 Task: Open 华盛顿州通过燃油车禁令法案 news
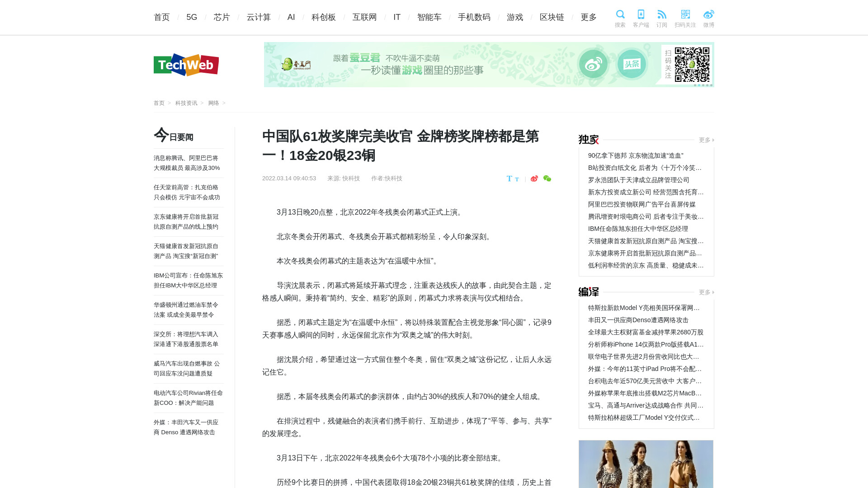coord(186,310)
